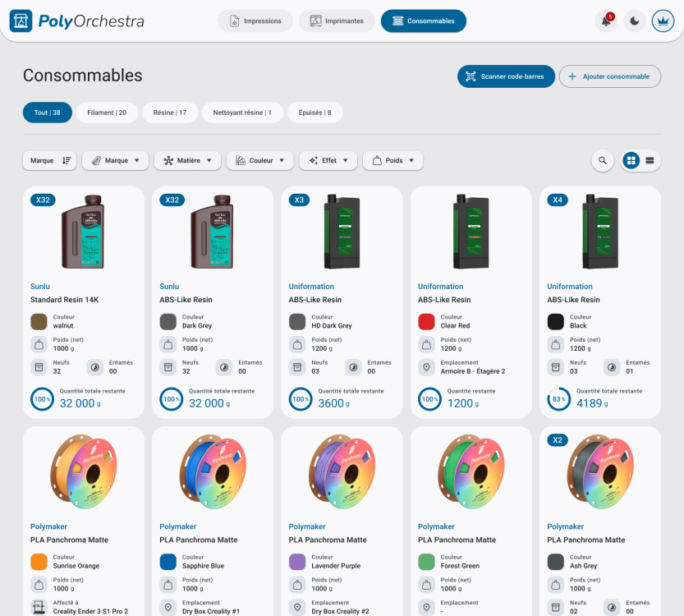The width and height of the screenshot is (684, 616).
Task: Click Ajouter consommable button
Action: click(610, 76)
